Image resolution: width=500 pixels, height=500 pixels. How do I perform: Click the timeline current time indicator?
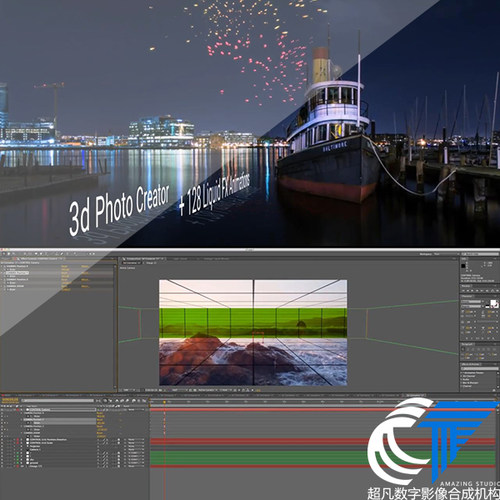164,402
